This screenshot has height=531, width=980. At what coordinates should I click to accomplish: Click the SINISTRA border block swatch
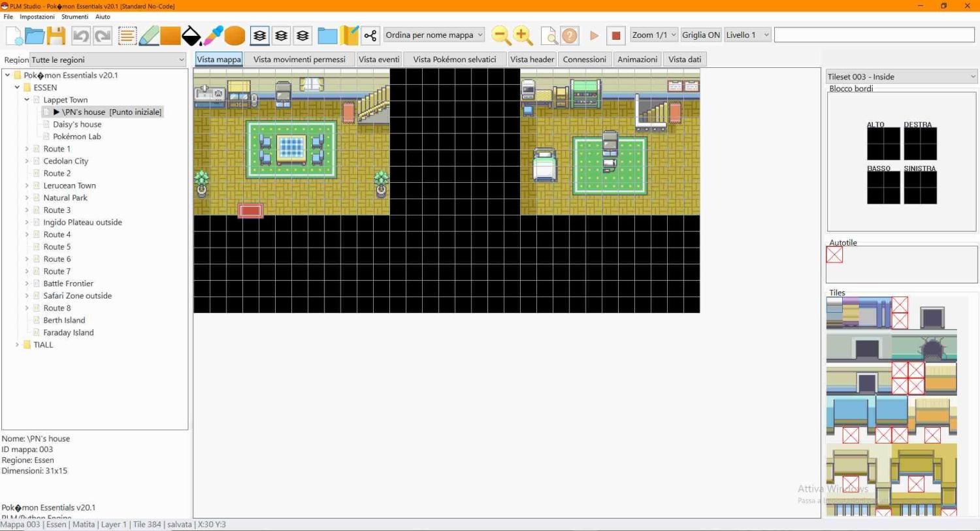[x=920, y=188]
